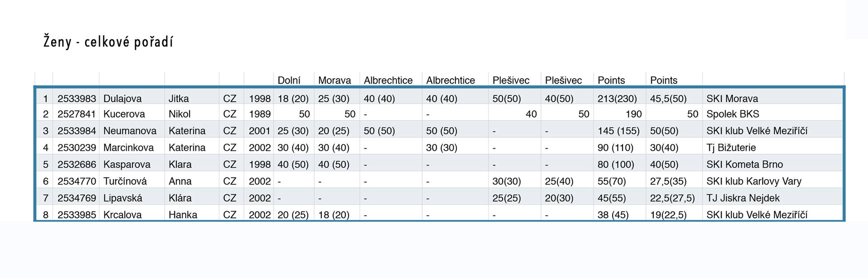Click the first name cell Nikol
The image size is (868, 278).
pyautogui.click(x=179, y=114)
